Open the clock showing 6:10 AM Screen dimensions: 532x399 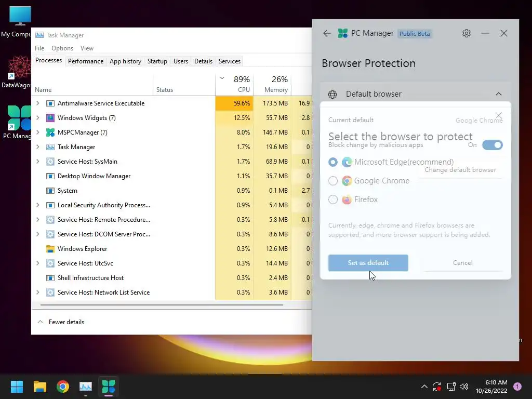pos(491,387)
